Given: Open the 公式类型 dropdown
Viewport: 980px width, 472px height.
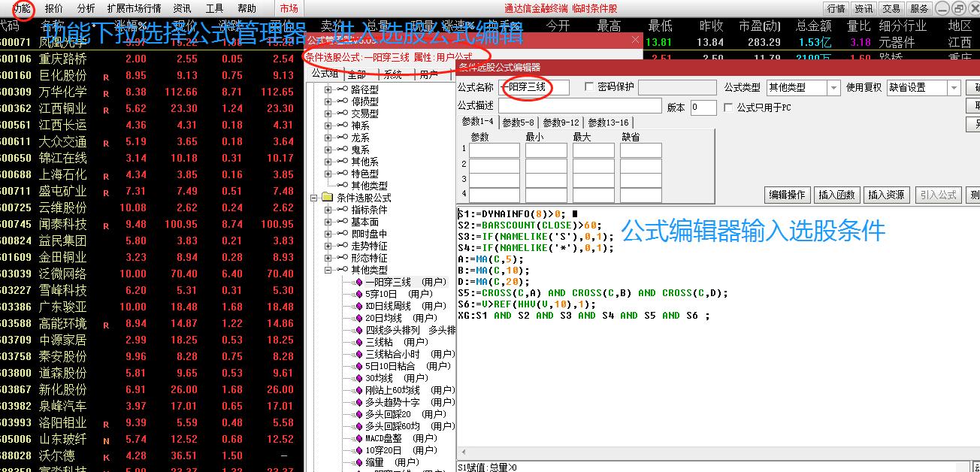Looking at the screenshot, I should (x=834, y=87).
